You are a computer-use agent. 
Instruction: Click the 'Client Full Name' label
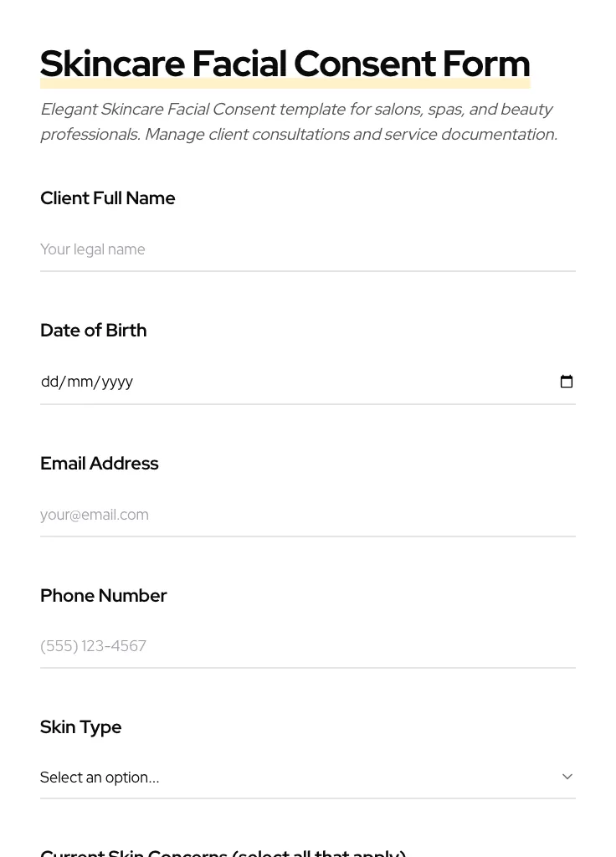click(x=108, y=198)
